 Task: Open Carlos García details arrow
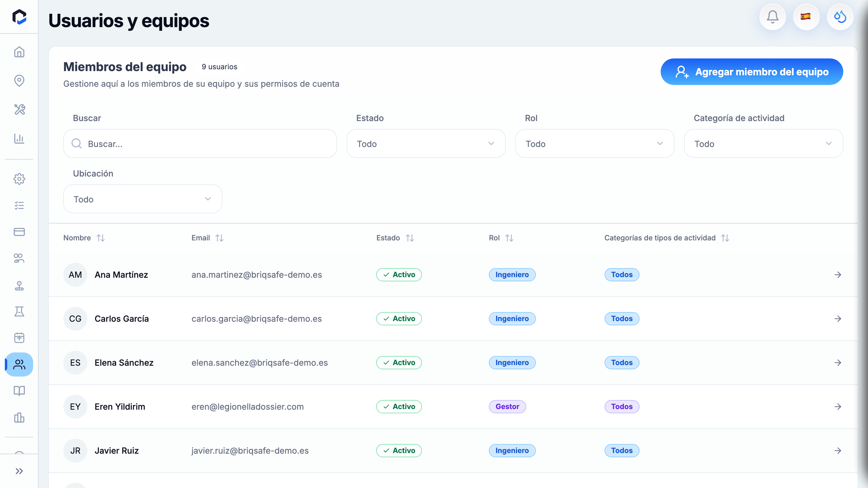pos(838,319)
